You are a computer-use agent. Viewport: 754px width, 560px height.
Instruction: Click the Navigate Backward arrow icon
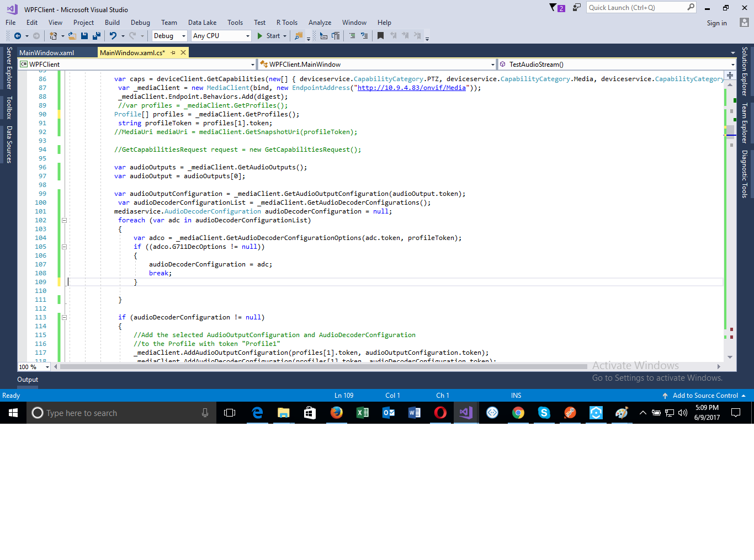pos(18,36)
